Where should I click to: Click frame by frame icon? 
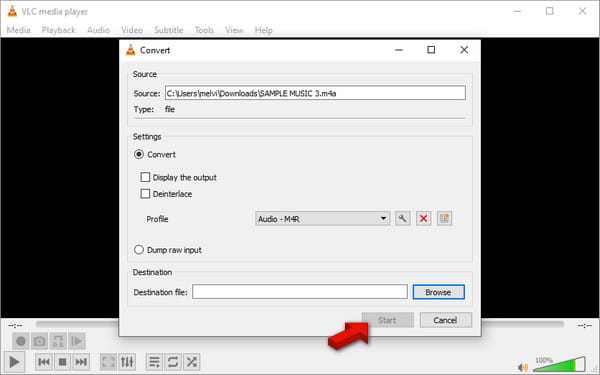tap(77, 341)
